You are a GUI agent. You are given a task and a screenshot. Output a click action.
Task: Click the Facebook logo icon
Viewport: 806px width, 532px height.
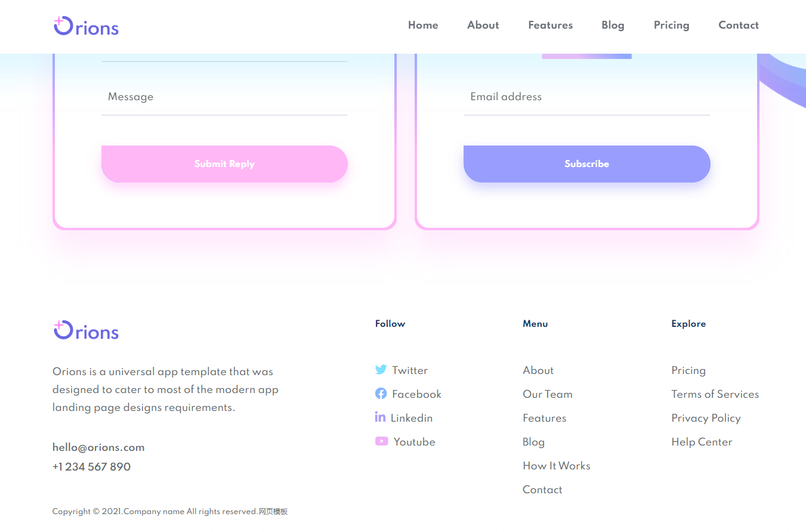381,394
